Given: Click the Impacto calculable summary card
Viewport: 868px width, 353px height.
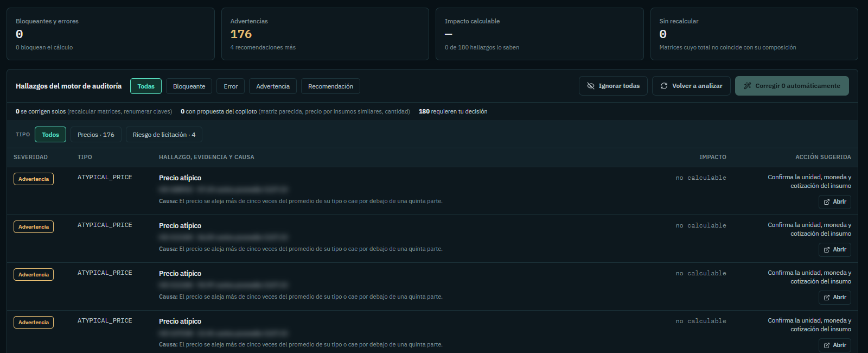Looking at the screenshot, I should [x=540, y=34].
